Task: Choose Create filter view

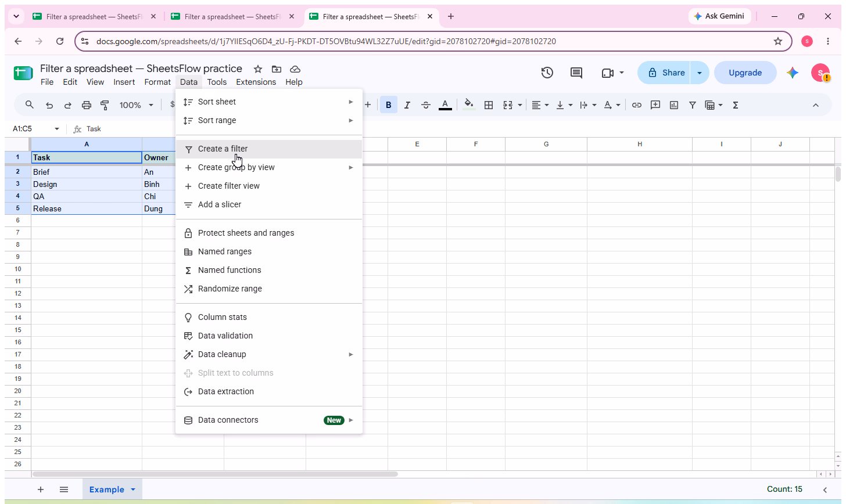Action: (x=269, y=186)
